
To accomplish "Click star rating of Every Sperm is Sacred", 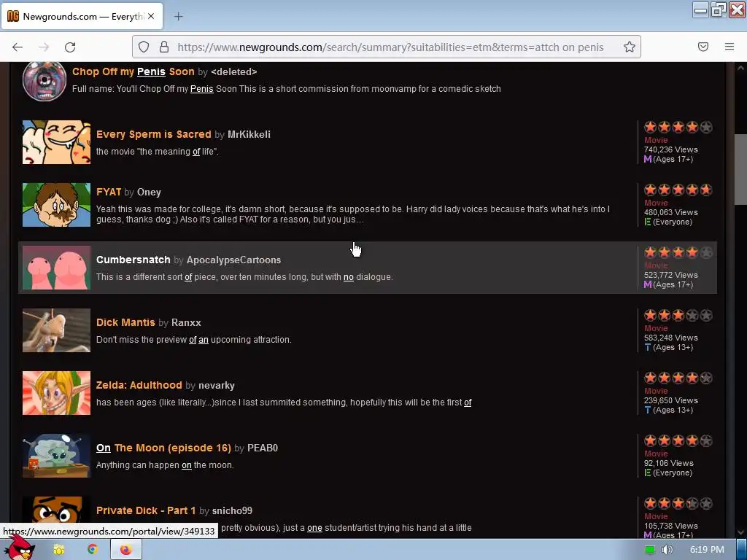I will point(678,127).
